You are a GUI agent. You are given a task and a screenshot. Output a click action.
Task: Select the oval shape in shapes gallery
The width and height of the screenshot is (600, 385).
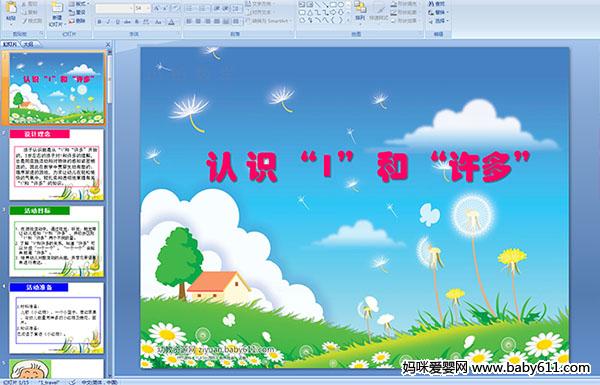pyautogui.click(x=341, y=5)
